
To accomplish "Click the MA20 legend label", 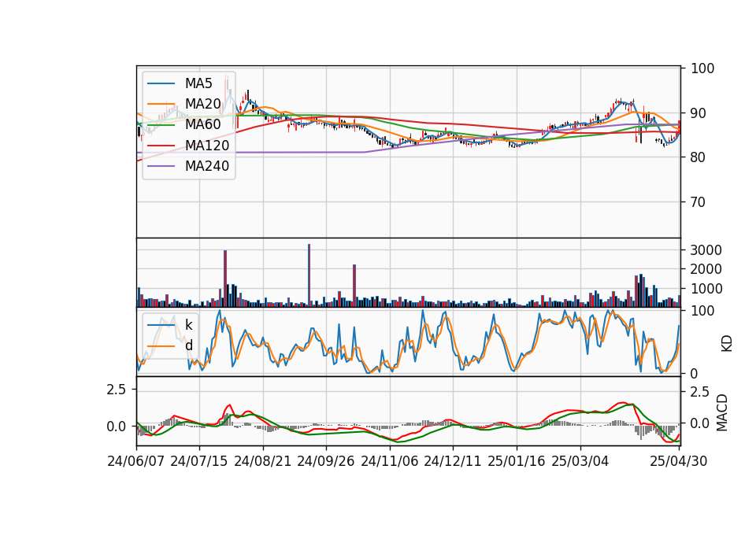I will [202, 104].
